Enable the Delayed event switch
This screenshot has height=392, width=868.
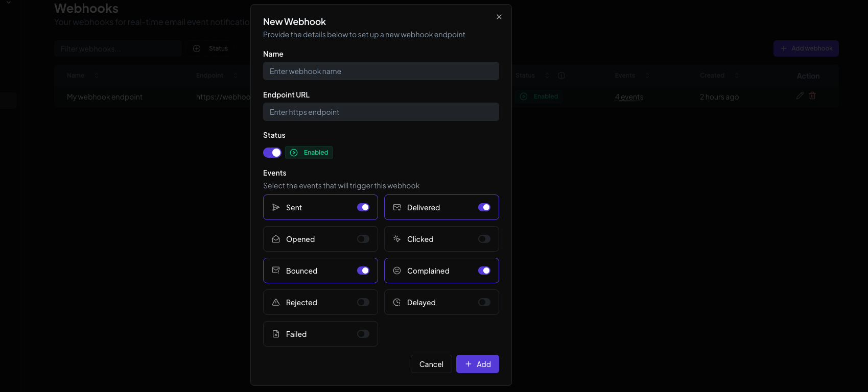[484, 302]
